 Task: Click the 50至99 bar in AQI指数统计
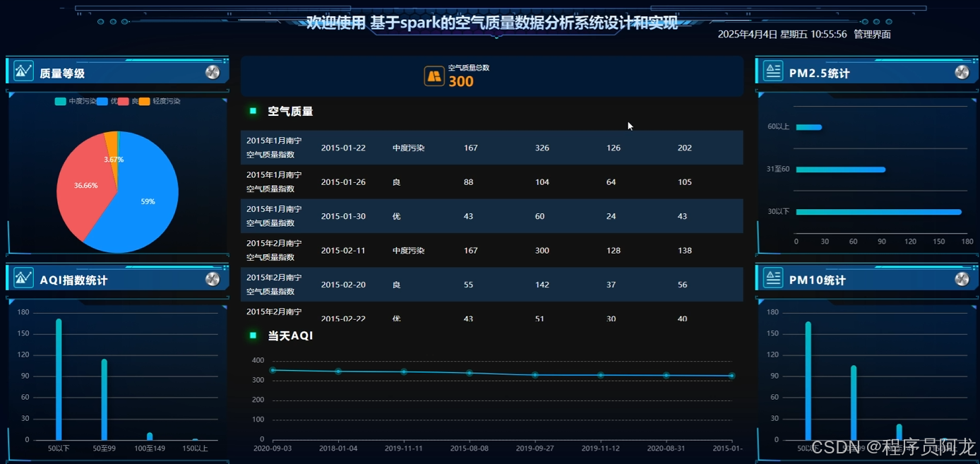[x=104, y=400]
